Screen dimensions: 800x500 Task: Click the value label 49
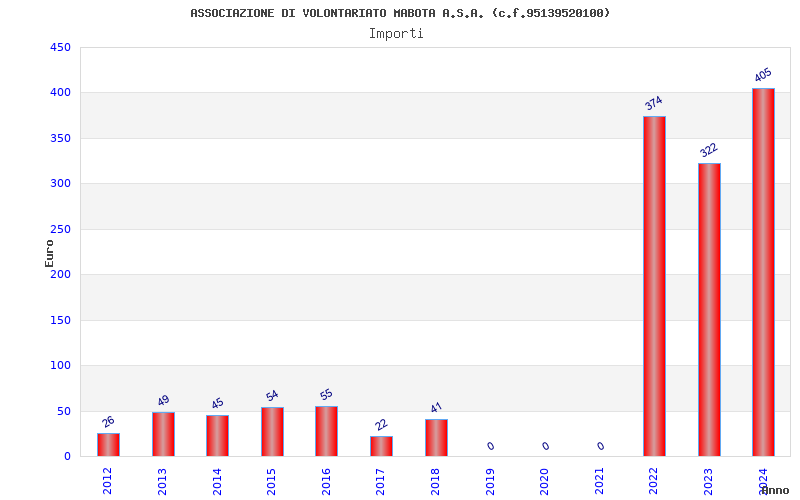pos(163,401)
